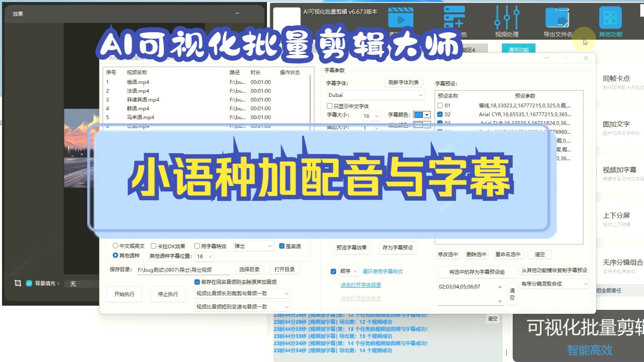
Task: Open the 顺序 order dropdown
Action: pyautogui.click(x=348, y=271)
